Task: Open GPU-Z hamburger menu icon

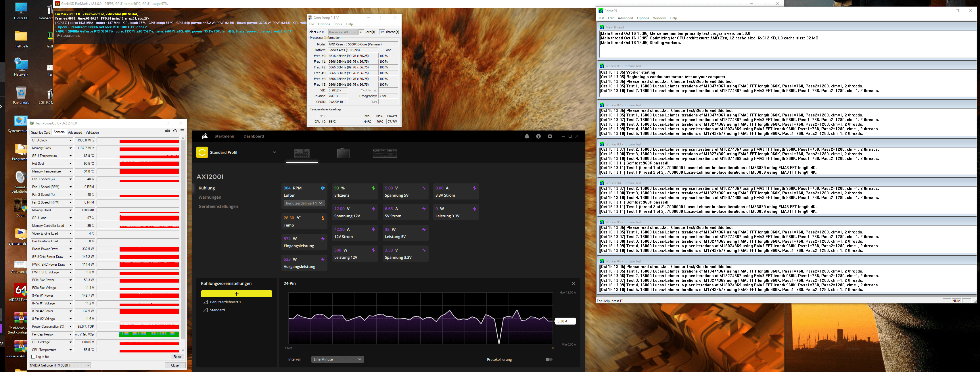Action: (183, 131)
